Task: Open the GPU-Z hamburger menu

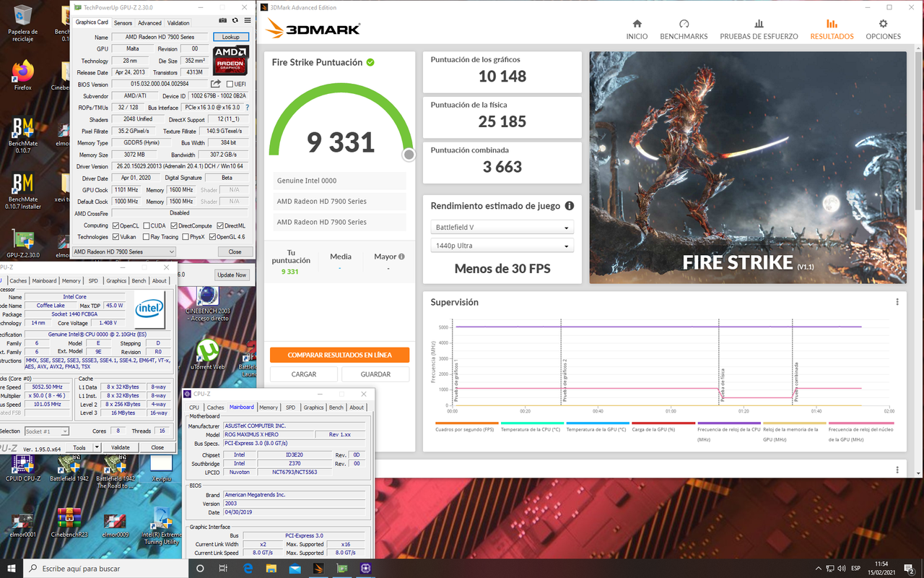Action: tap(248, 20)
